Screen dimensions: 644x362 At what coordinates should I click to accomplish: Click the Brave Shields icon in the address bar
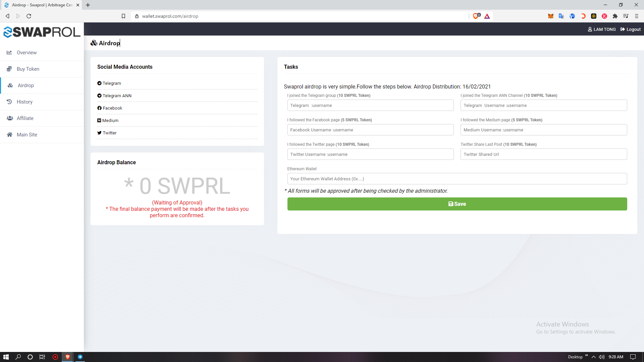click(x=476, y=16)
